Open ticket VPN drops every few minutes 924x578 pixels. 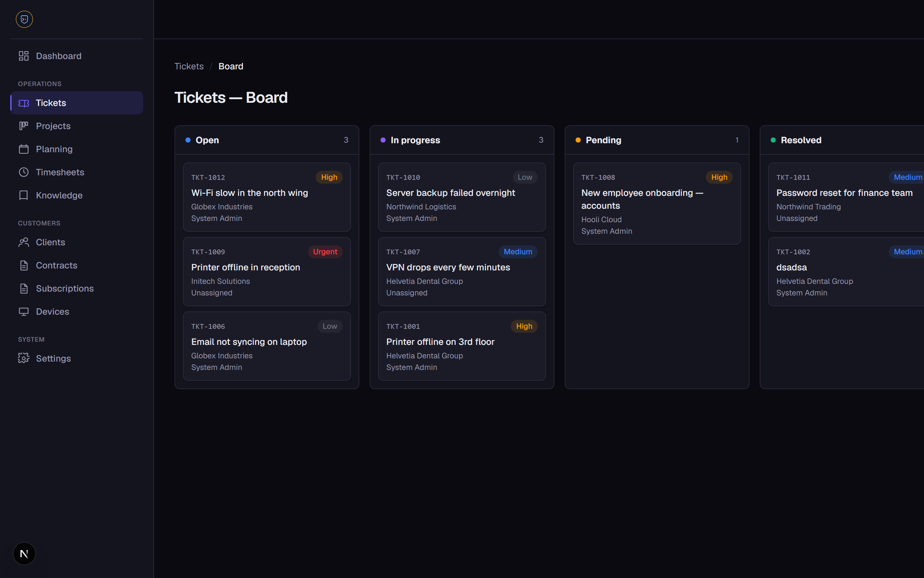tap(462, 271)
